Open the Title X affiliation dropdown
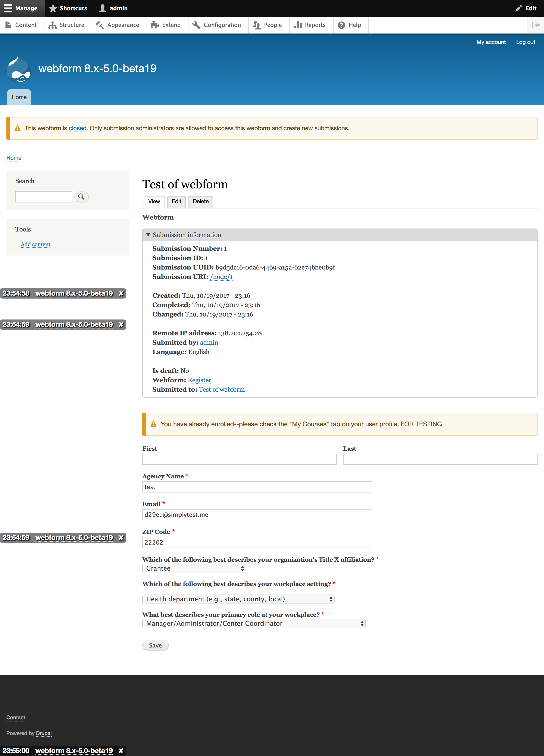 (x=194, y=568)
